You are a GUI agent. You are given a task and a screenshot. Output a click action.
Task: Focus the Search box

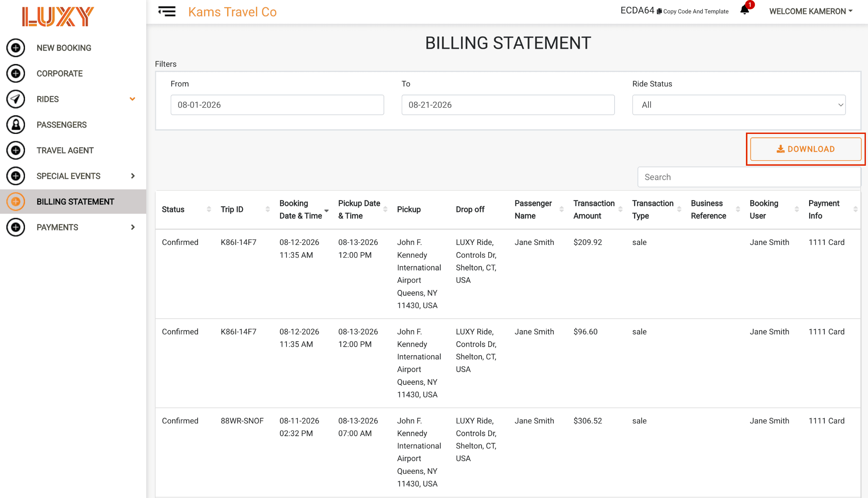(749, 177)
